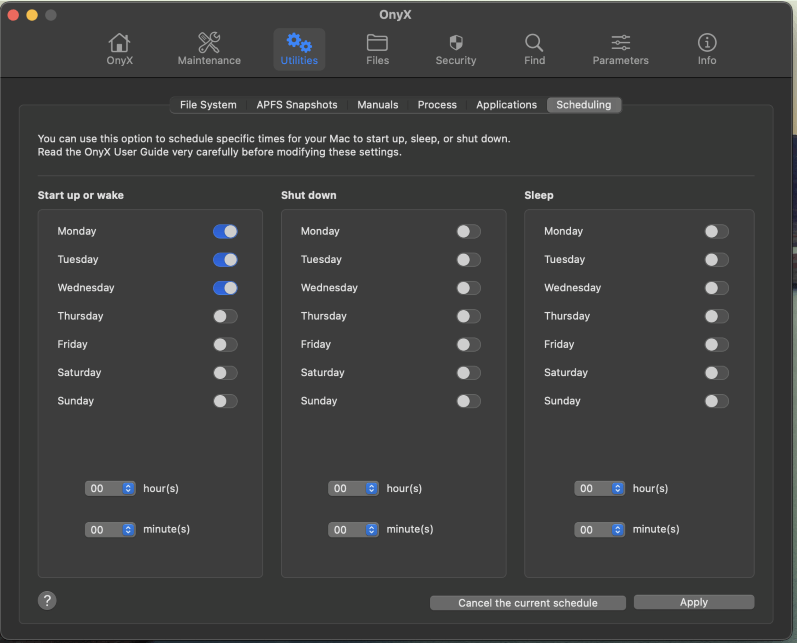Viewport: 797px width, 643px height.
Task: Enable Wednesday sleep toggle
Action: 717,288
